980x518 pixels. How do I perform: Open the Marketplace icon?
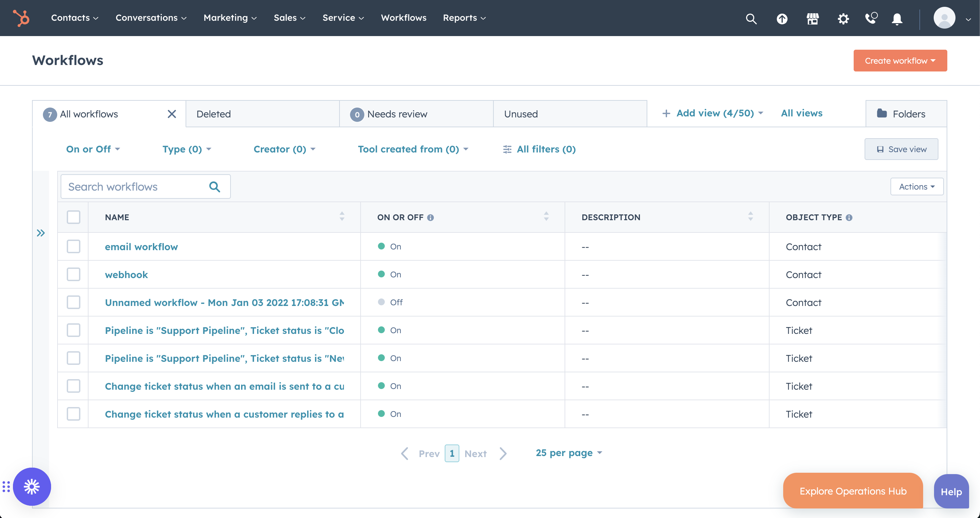[x=812, y=18]
